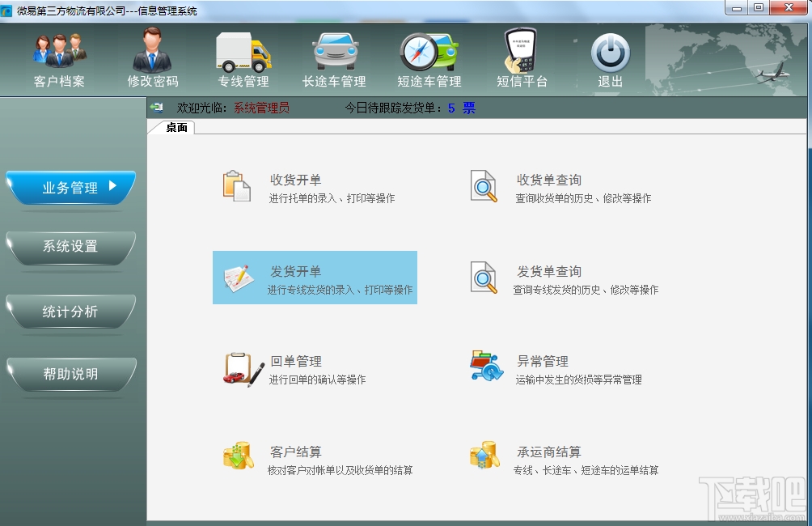Screen dimensions: 812x526
Task: Click the 客户档案 toolbar label
Action: pos(59,82)
